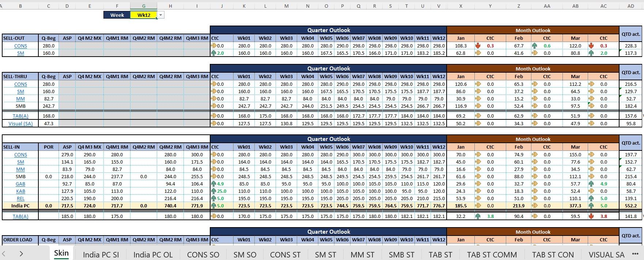Go to the VISUAL SA sheet tab

click(606, 255)
